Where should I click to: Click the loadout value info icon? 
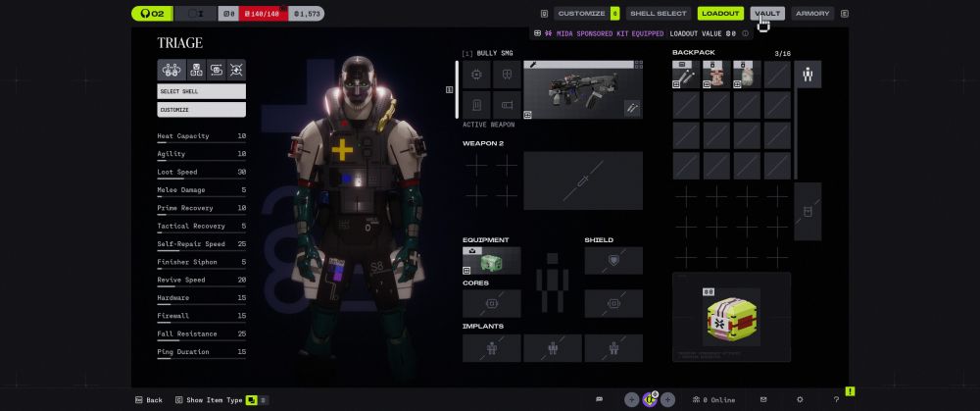point(746,33)
